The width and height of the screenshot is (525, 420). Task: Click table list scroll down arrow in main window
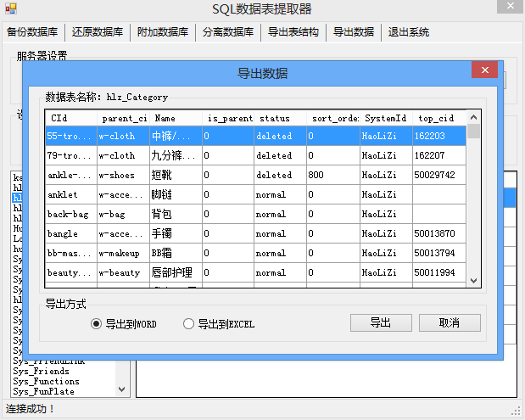[122, 389]
